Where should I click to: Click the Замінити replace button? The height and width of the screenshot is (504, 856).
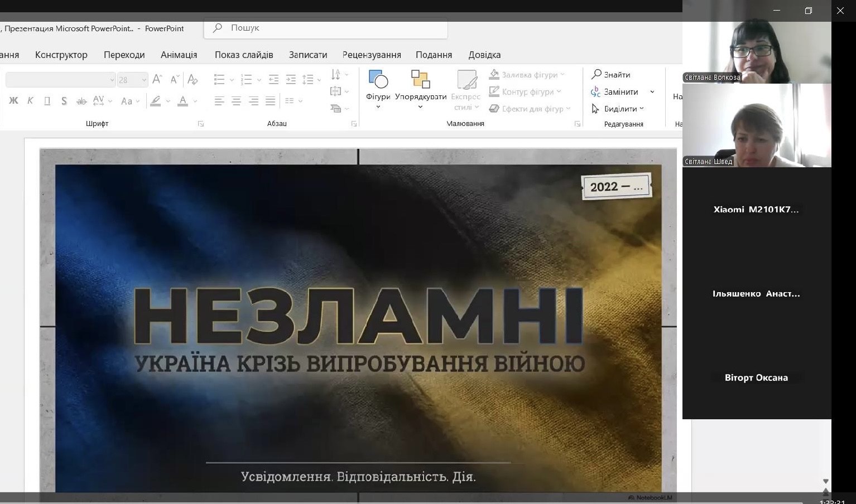615,92
